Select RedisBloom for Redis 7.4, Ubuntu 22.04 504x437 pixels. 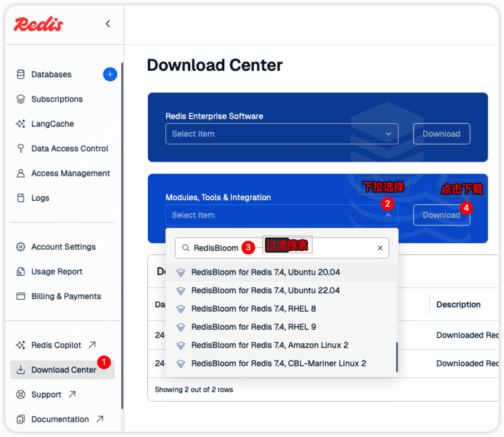(x=266, y=290)
